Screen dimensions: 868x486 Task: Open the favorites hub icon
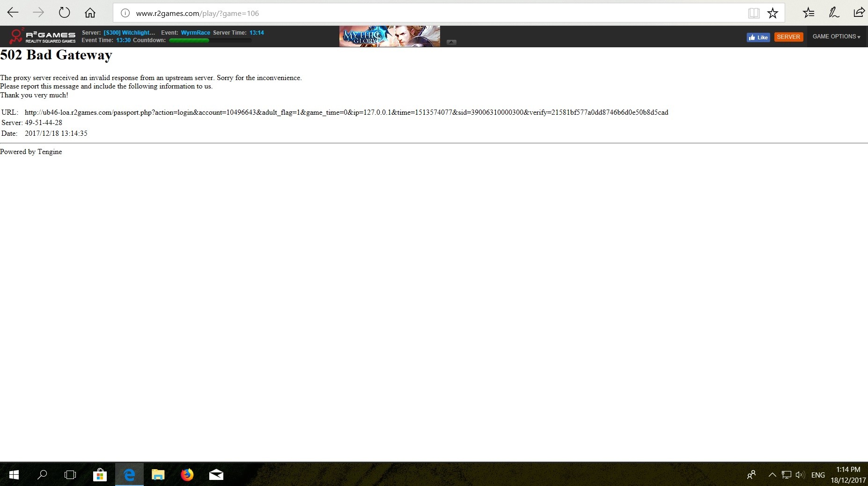[x=809, y=13]
